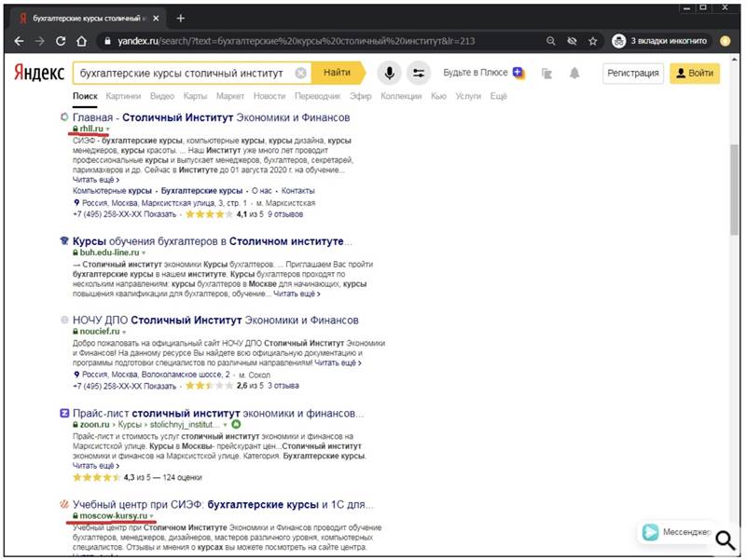
Task: Switch to the Переводчик tab
Action: click(317, 96)
